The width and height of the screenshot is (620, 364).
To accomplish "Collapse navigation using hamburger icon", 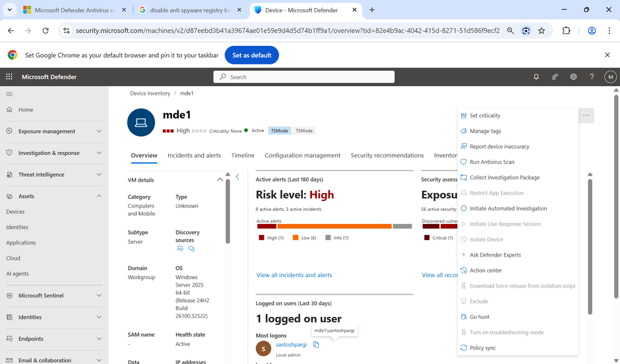I will click(9, 94).
